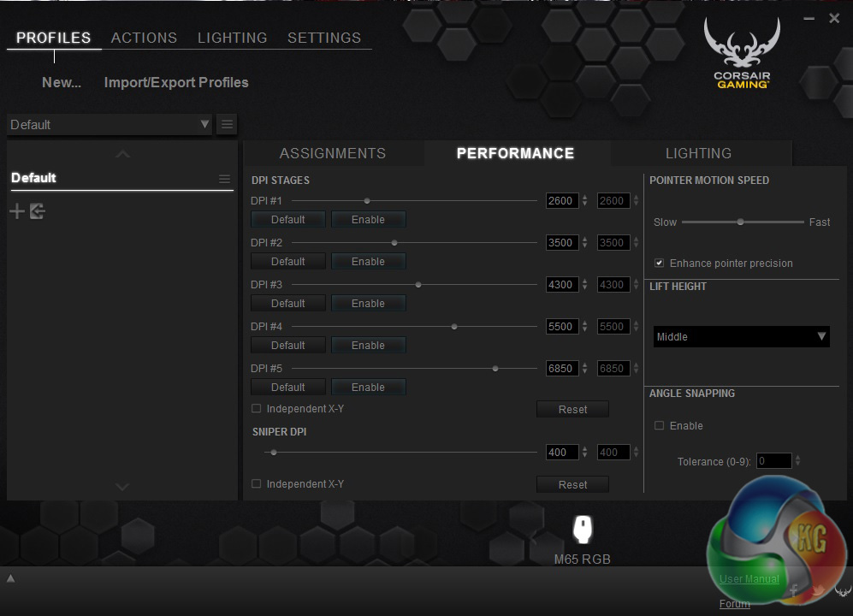This screenshot has height=616, width=853.
Task: Open the Twitter social icon
Action: [x=817, y=590]
